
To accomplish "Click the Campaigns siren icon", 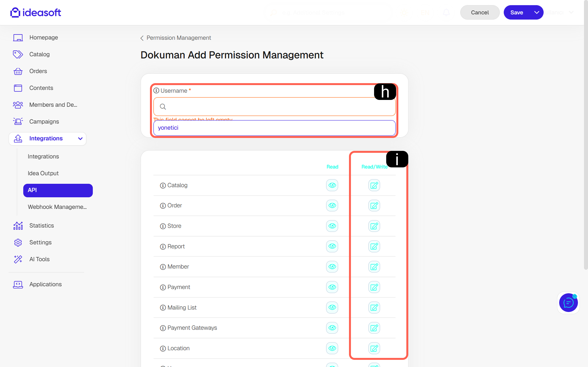I will pos(18,121).
